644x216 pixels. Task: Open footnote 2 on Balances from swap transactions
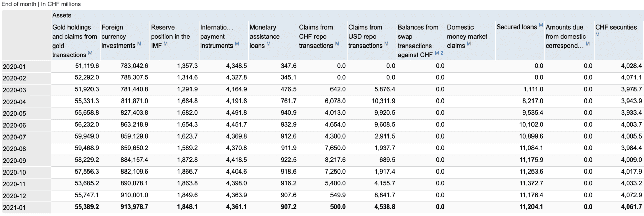(x=442, y=53)
